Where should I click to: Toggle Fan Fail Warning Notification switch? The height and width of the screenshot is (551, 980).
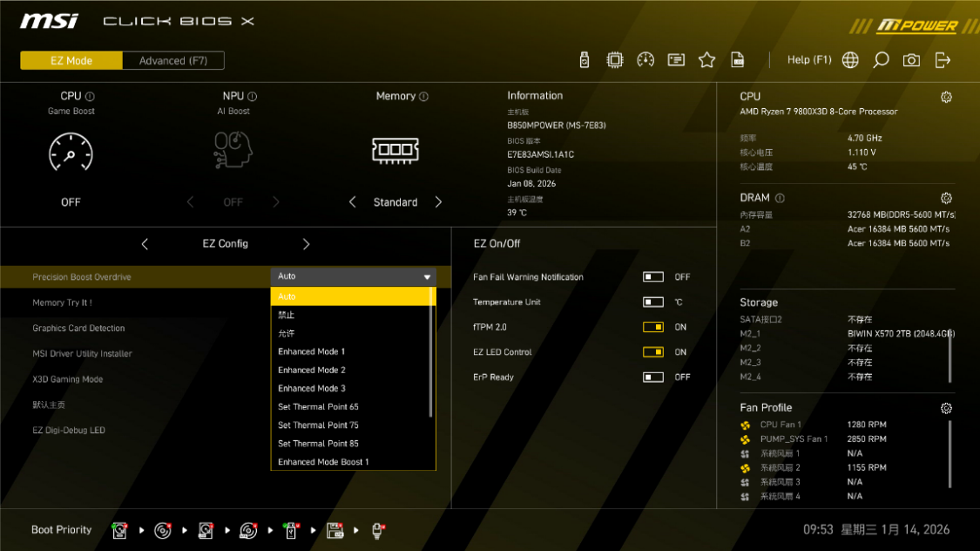(x=653, y=277)
